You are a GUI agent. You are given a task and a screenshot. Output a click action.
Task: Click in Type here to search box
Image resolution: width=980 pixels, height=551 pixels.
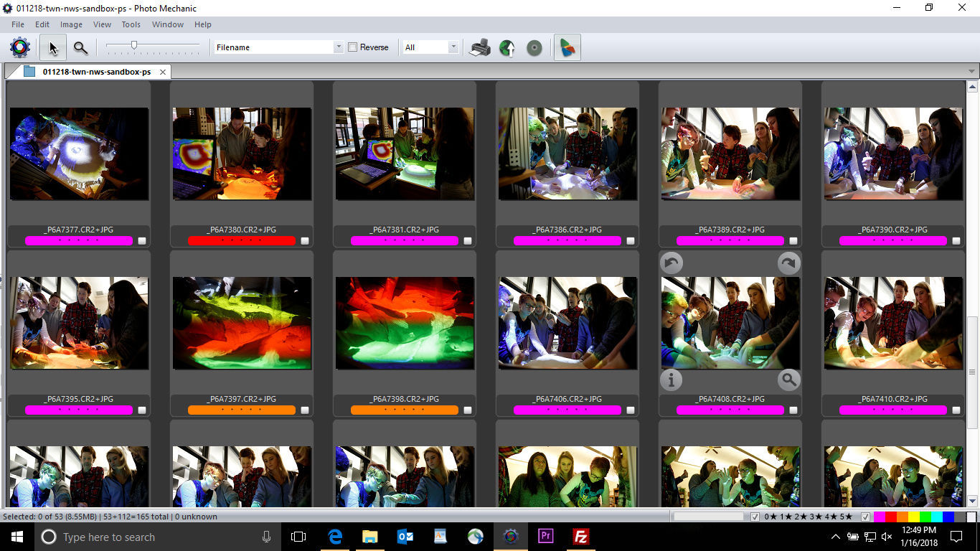[x=158, y=537]
